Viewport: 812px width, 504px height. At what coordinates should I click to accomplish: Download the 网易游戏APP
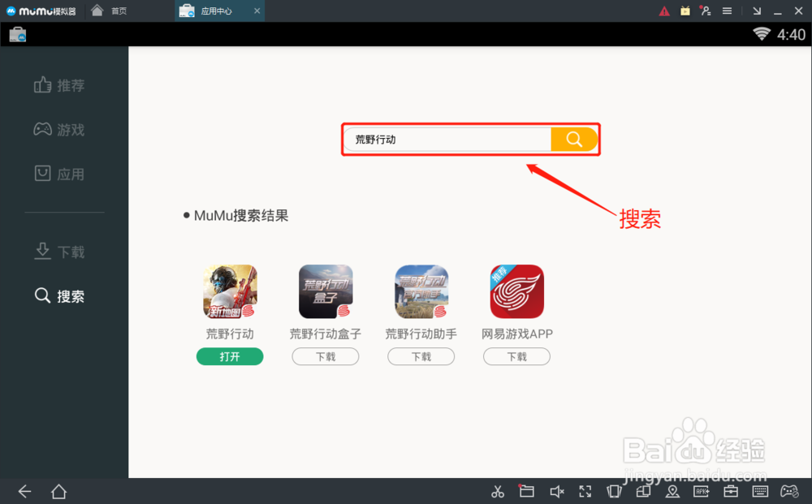point(516,356)
